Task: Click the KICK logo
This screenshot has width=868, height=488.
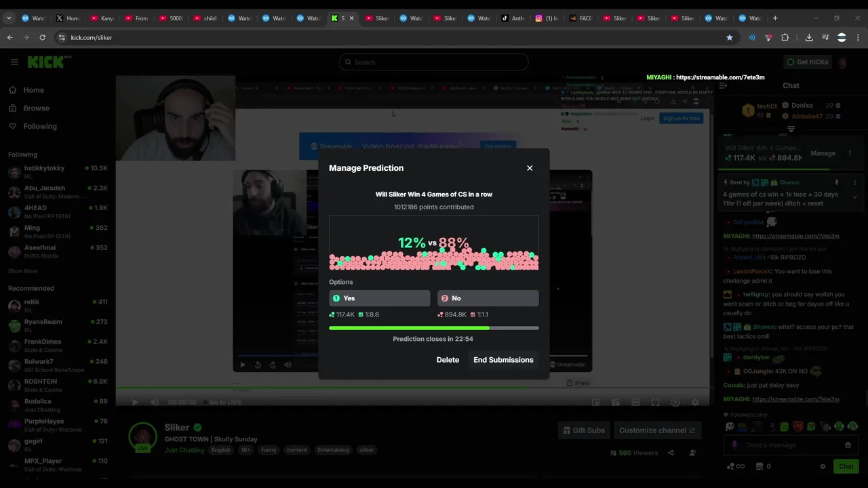Action: (x=47, y=62)
